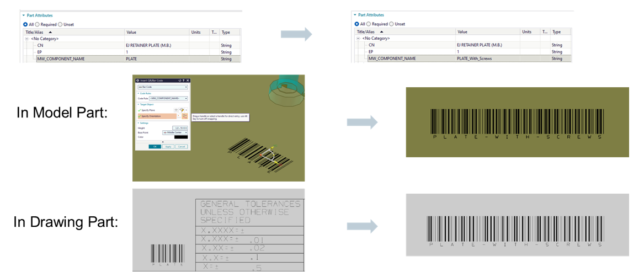This screenshot has width=644, height=277.
Task: Select the CN row in the PLATE_With_Screws panel
Action: coord(464,45)
